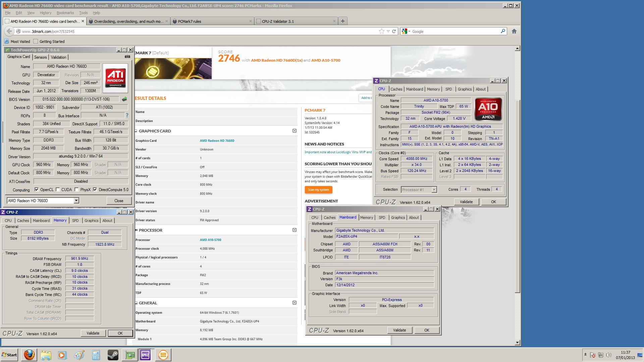
Task: Collapse the Graphics Card section
Action: (294, 131)
